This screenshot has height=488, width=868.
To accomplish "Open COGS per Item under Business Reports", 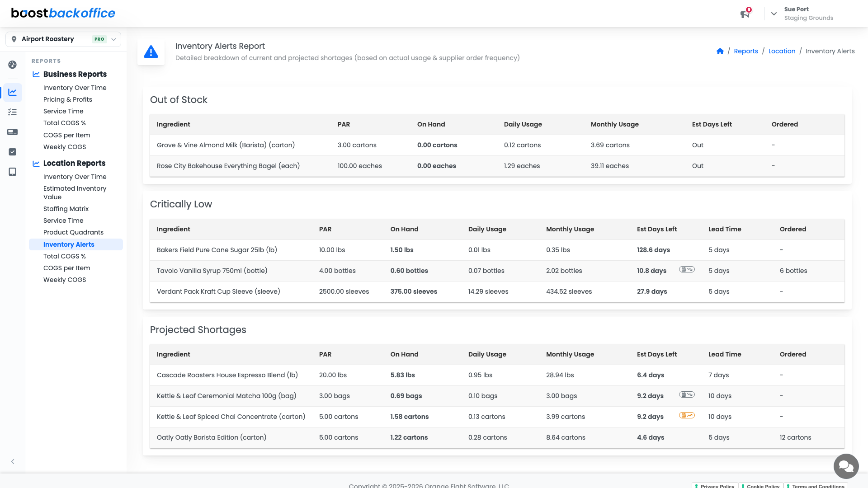I will pyautogui.click(x=67, y=135).
